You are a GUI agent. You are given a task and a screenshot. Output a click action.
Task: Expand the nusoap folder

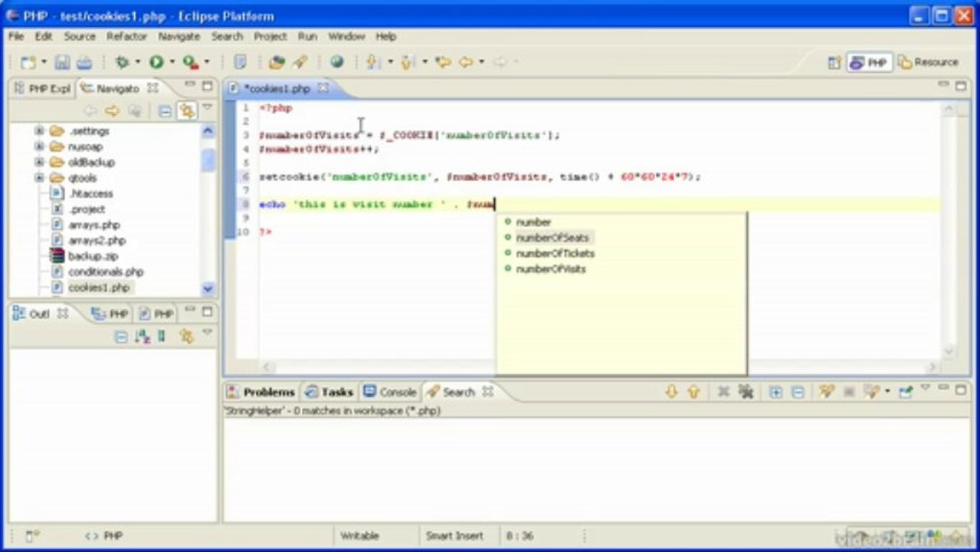pos(39,146)
